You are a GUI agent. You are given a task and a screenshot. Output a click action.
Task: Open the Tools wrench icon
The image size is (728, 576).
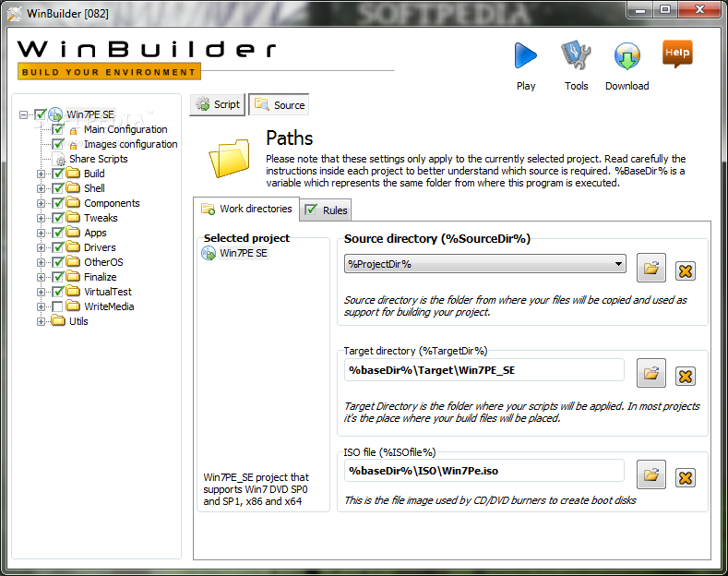click(576, 55)
